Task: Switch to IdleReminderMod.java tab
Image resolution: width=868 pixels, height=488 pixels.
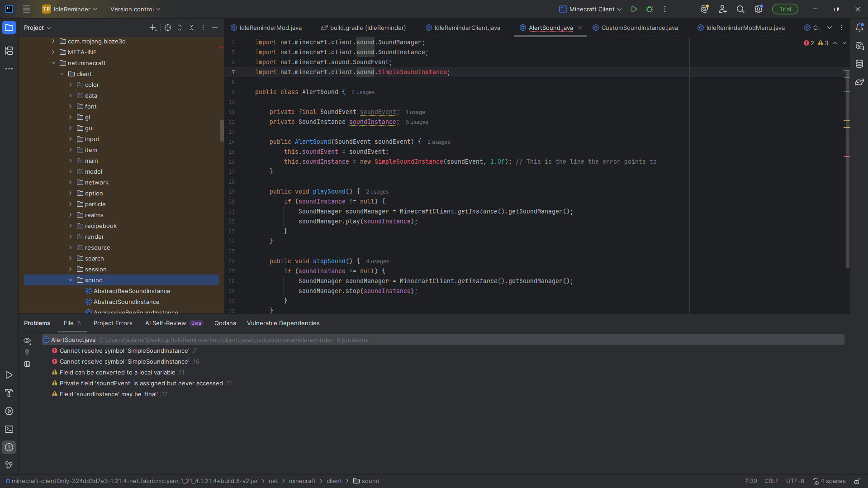Action: point(266,28)
